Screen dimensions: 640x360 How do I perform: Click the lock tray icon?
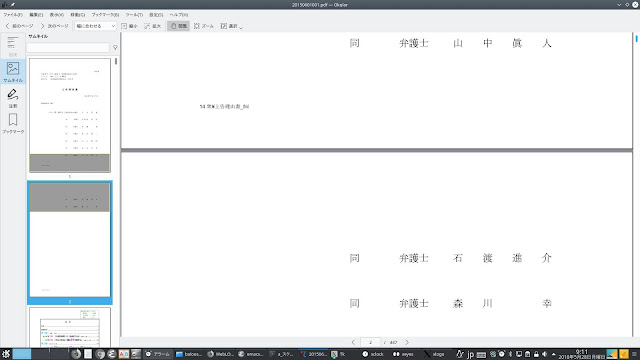(536, 354)
